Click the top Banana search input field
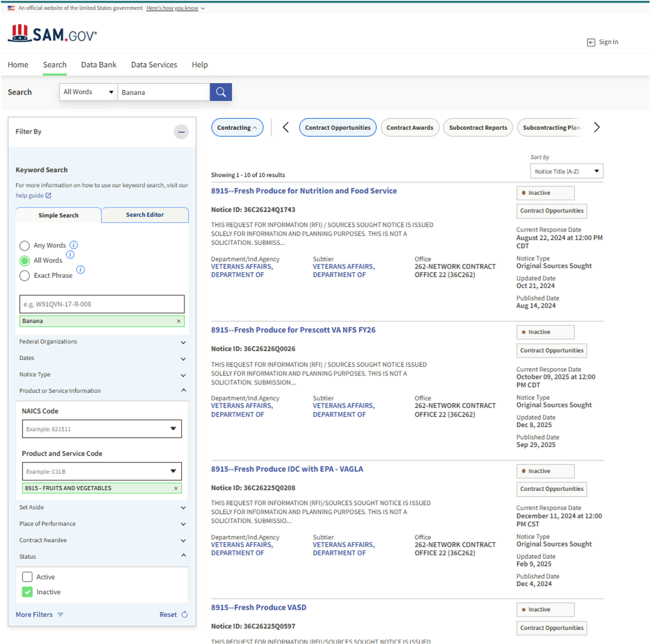This screenshot has width=650, height=644. 163,92
